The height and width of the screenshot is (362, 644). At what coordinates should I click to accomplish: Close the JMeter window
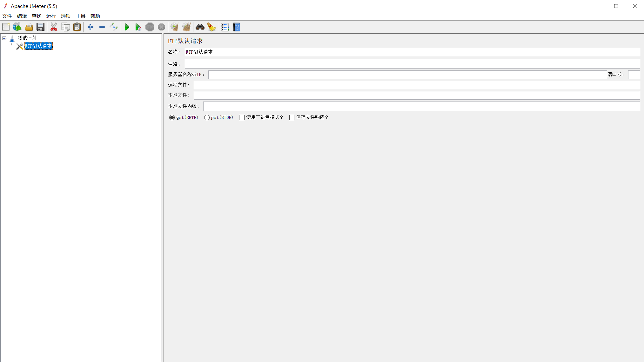point(635,6)
